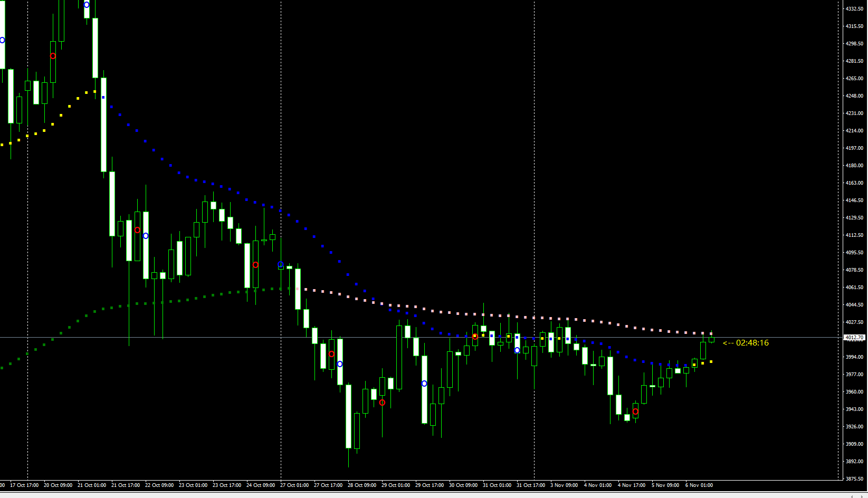The height and width of the screenshot is (498, 868).
Task: Click the 4180.00 price axis label
Action: pyautogui.click(x=854, y=166)
